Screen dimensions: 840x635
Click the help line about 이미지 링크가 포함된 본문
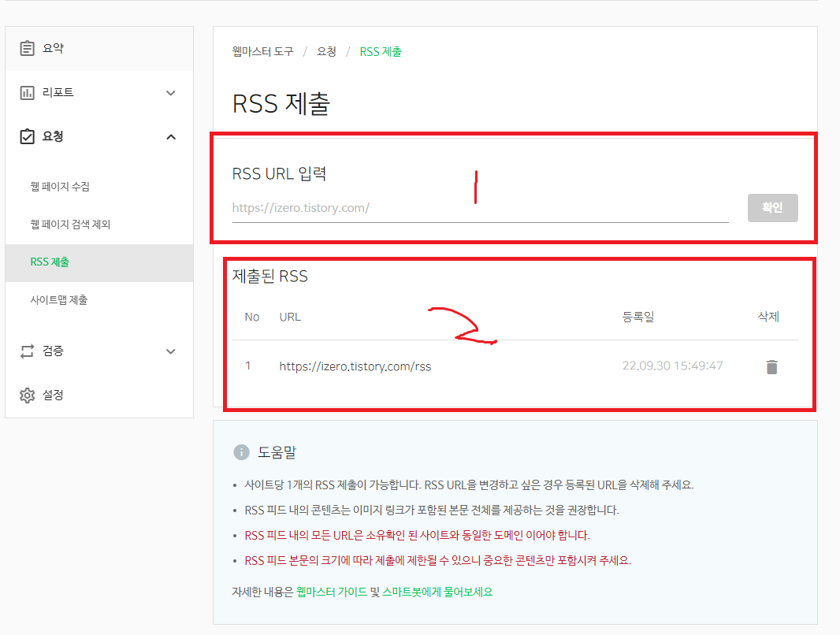click(x=432, y=511)
